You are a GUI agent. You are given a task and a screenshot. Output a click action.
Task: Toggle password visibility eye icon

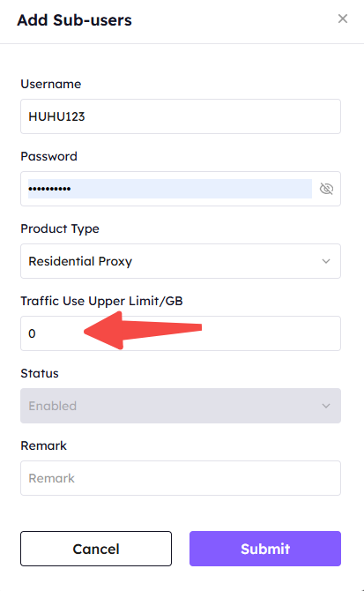click(x=326, y=189)
